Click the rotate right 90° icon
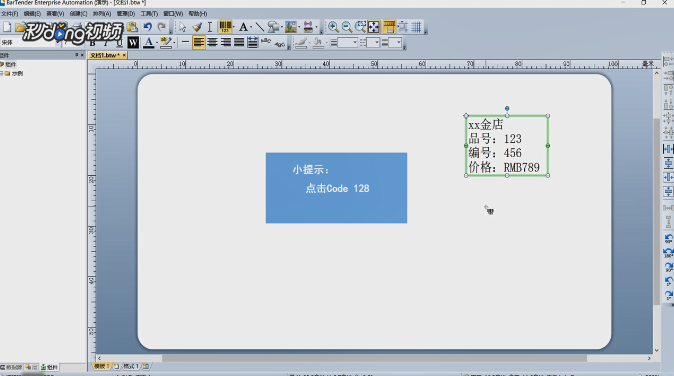This screenshot has width=674, height=376. 668,267
